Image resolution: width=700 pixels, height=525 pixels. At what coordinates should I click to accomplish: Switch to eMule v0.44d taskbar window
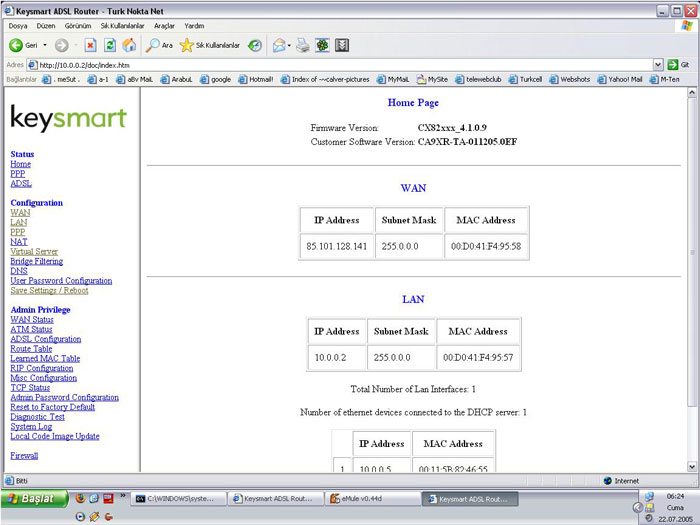[x=372, y=499]
